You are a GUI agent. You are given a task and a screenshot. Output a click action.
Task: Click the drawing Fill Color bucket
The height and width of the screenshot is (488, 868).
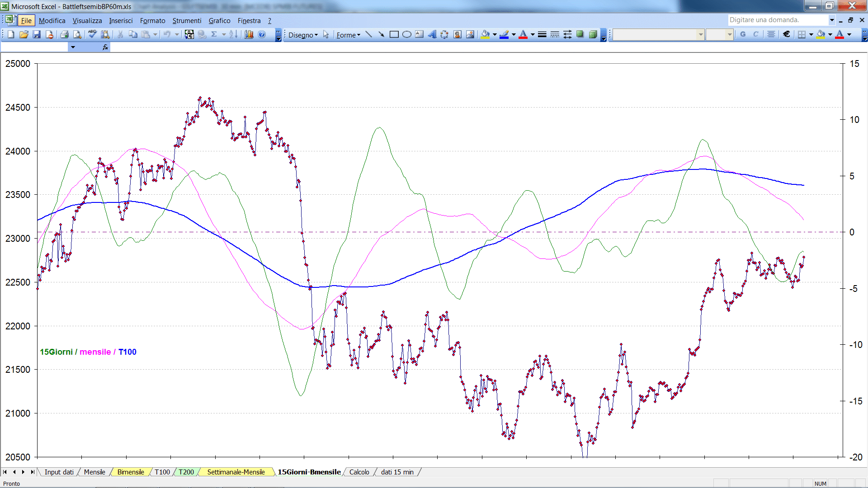[486, 34]
